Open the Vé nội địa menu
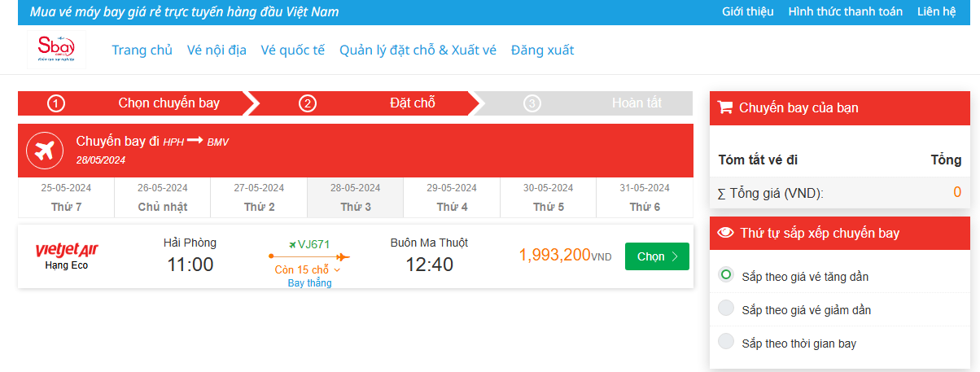The width and height of the screenshot is (980, 372). coord(217,50)
